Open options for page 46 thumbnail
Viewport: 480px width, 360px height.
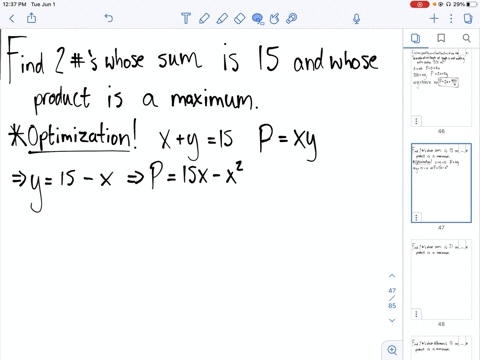(416, 121)
